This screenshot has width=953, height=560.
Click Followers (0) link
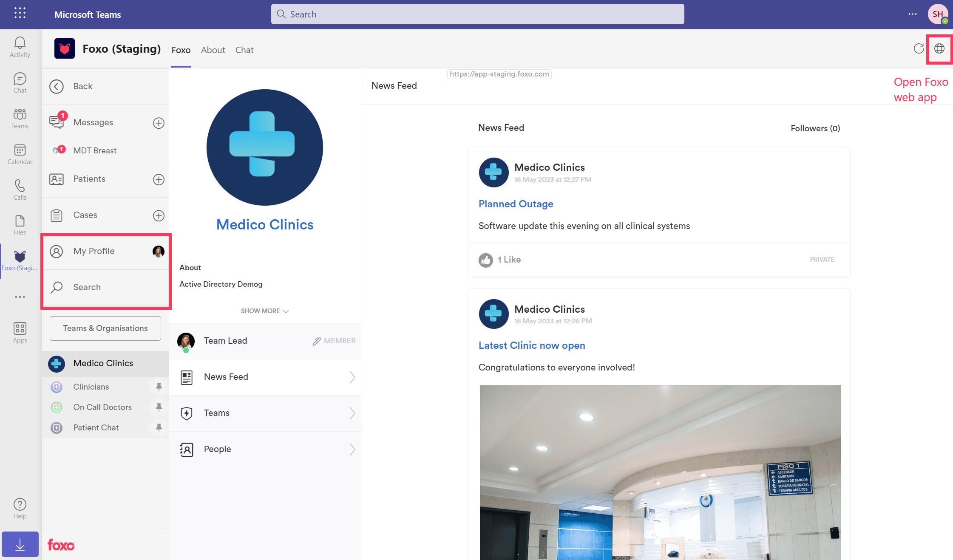click(815, 128)
